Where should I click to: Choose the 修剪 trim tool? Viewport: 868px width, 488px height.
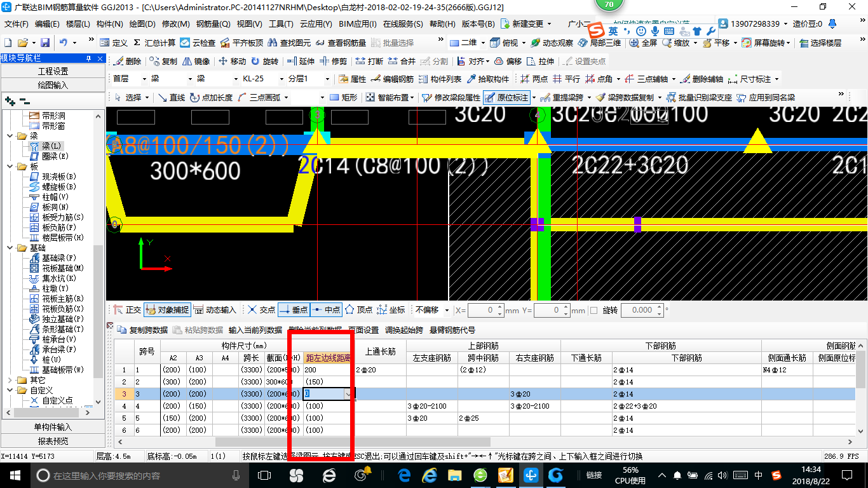tap(333, 61)
